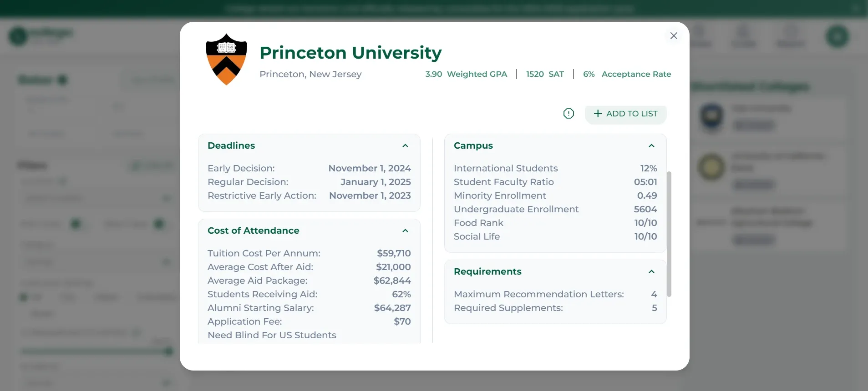The image size is (868, 391).
Task: Click Restrictive Early Action date November 1, 2023
Action: 370,195
